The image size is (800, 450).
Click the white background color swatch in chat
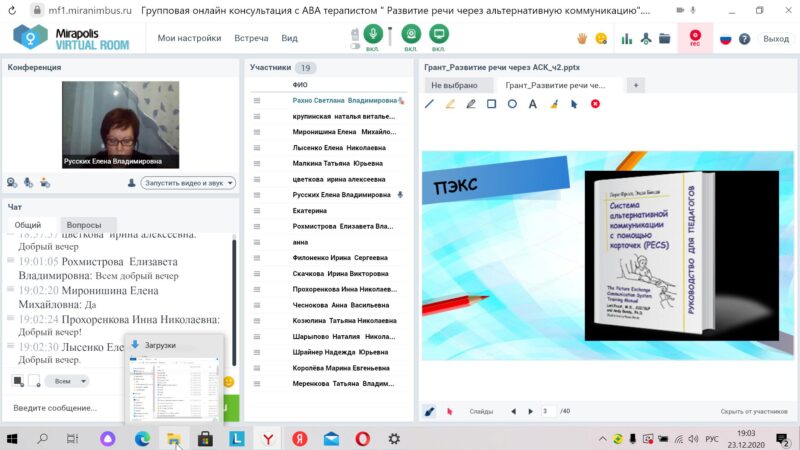coord(34,381)
